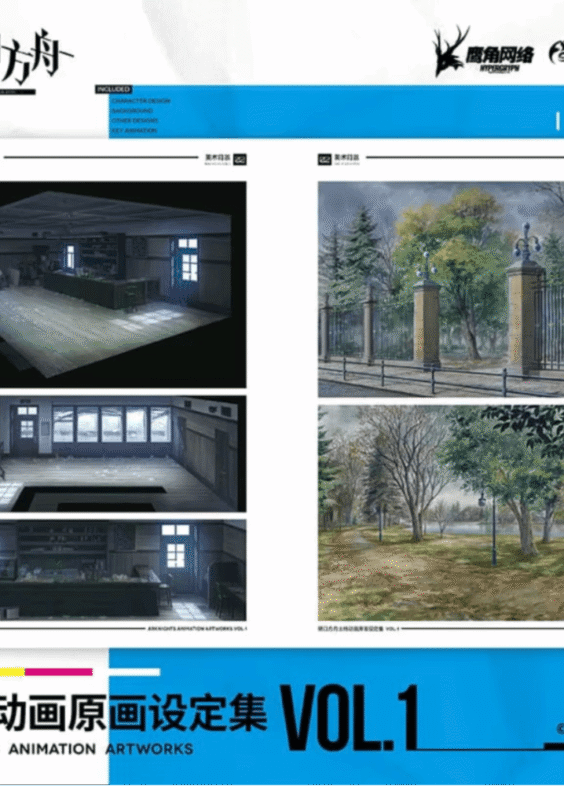
Task: Click the large VOL.1 title text
Action: click(349, 717)
